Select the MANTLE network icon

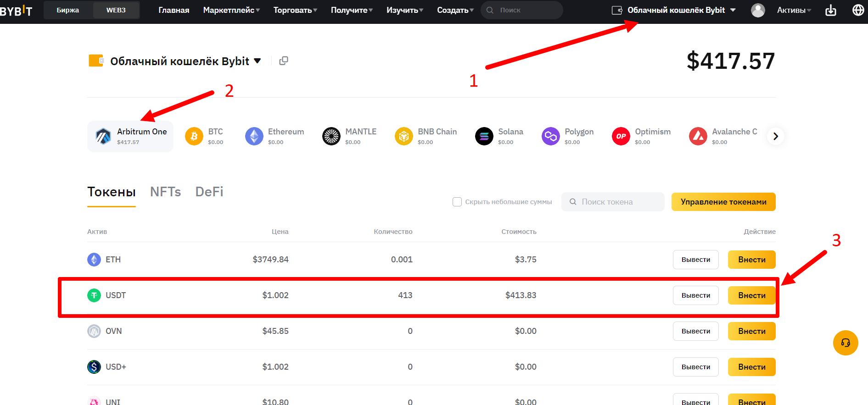[331, 136]
